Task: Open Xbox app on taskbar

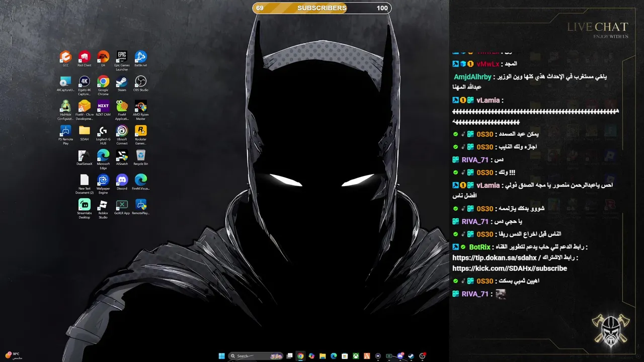Action: tap(356, 356)
